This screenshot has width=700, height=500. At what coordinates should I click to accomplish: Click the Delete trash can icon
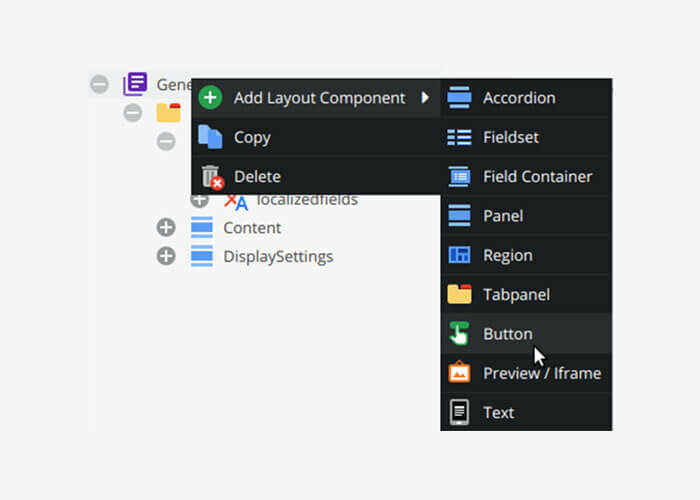[x=212, y=177]
